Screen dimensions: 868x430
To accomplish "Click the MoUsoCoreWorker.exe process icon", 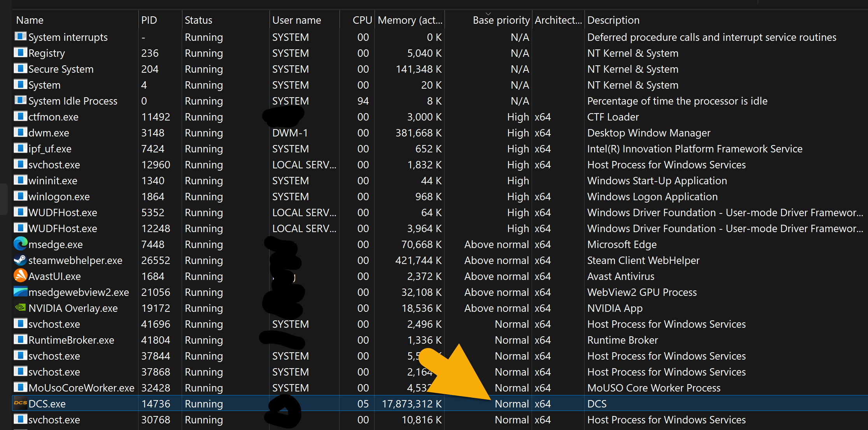I will coord(20,387).
